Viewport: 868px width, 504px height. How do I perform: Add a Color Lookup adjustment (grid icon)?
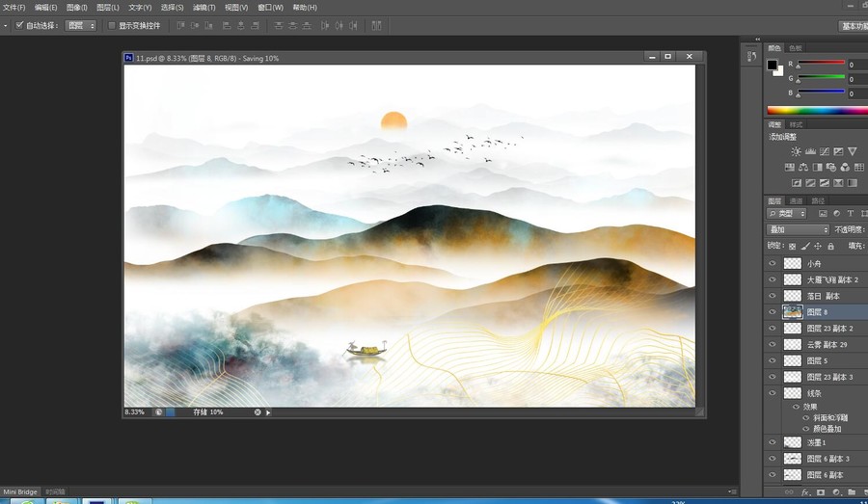pyautogui.click(x=859, y=167)
